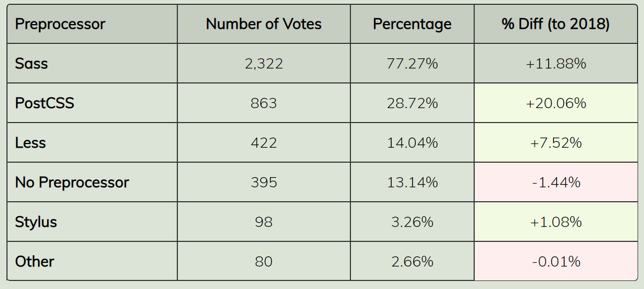Screen dimensions: 644x289
Task: Click the +20.06% green diff cell
Action: click(x=556, y=103)
